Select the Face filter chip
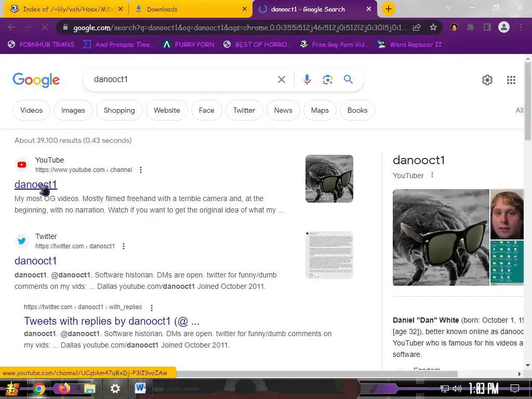The width and height of the screenshot is (532, 399). [x=206, y=110]
